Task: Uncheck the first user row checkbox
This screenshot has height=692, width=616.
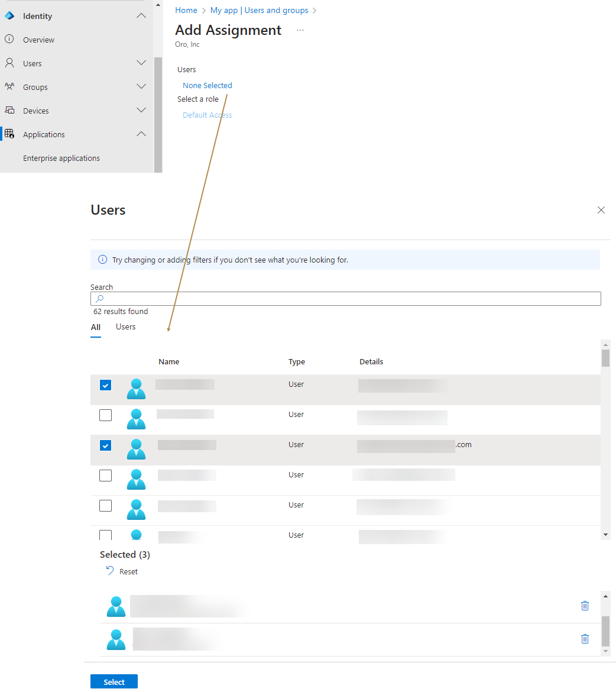Action: [105, 385]
